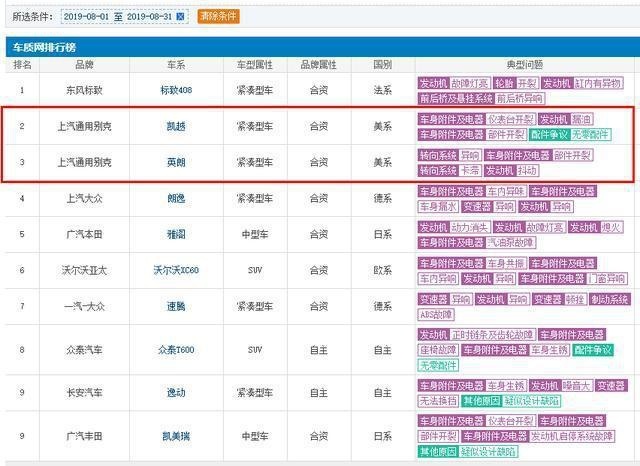
Task: Click the 车型属性 column header
Action: [x=255, y=64]
